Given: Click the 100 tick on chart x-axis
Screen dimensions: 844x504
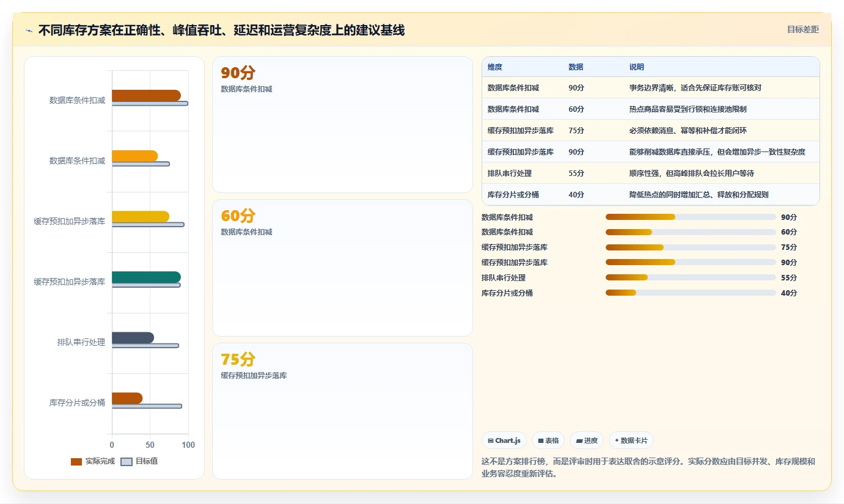Looking at the screenshot, I should tap(188, 445).
